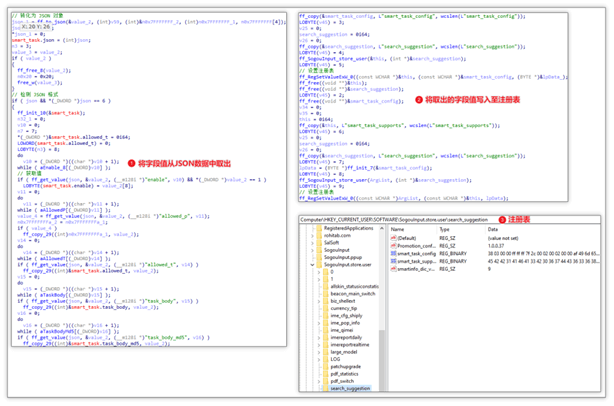Viewport: 614px width, 406px height.
Task: Expand the LOG subkey
Action: coord(319,359)
